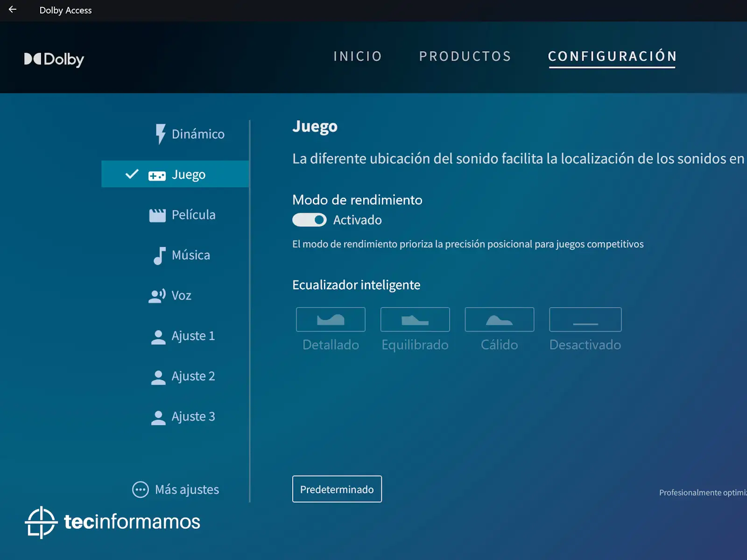
Task: Click the Ajuste 2 profile icon
Action: click(x=158, y=377)
